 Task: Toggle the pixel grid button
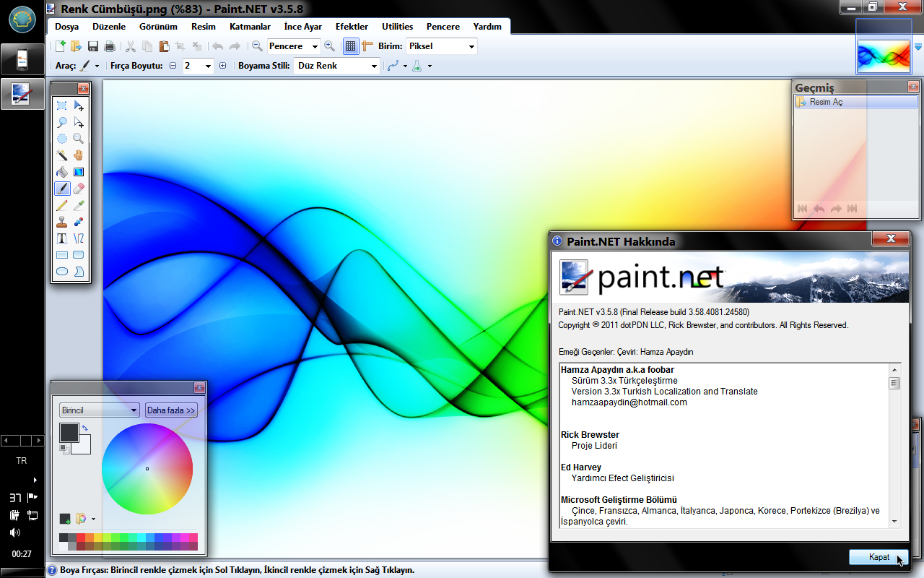tap(350, 46)
